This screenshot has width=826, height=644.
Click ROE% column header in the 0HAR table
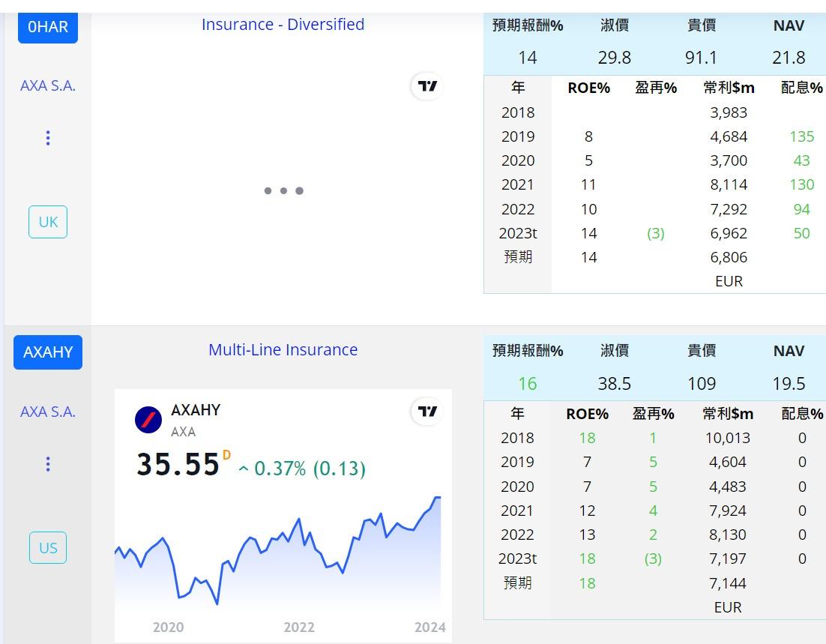(588, 88)
